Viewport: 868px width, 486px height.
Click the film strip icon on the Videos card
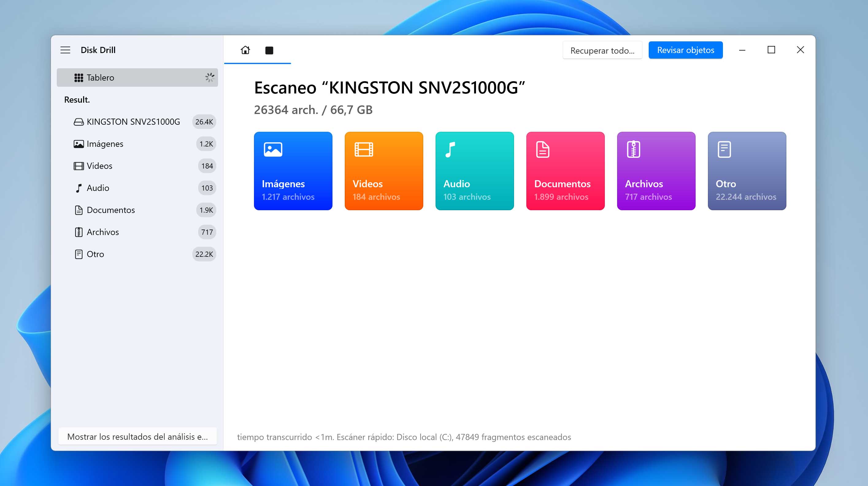[x=364, y=150]
